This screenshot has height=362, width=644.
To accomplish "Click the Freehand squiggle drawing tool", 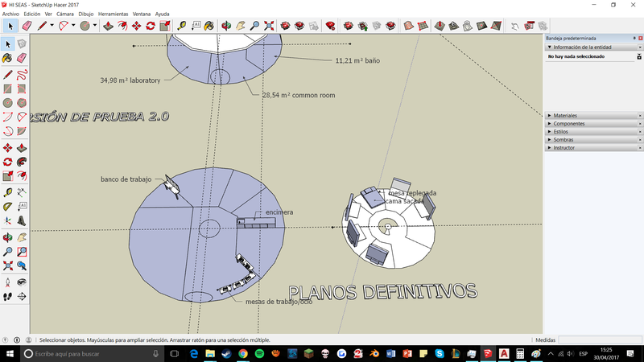I will coord(22,74).
